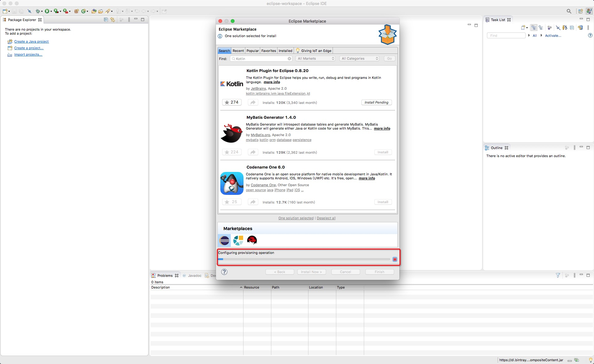Click the Open Perspective icon

(581, 11)
